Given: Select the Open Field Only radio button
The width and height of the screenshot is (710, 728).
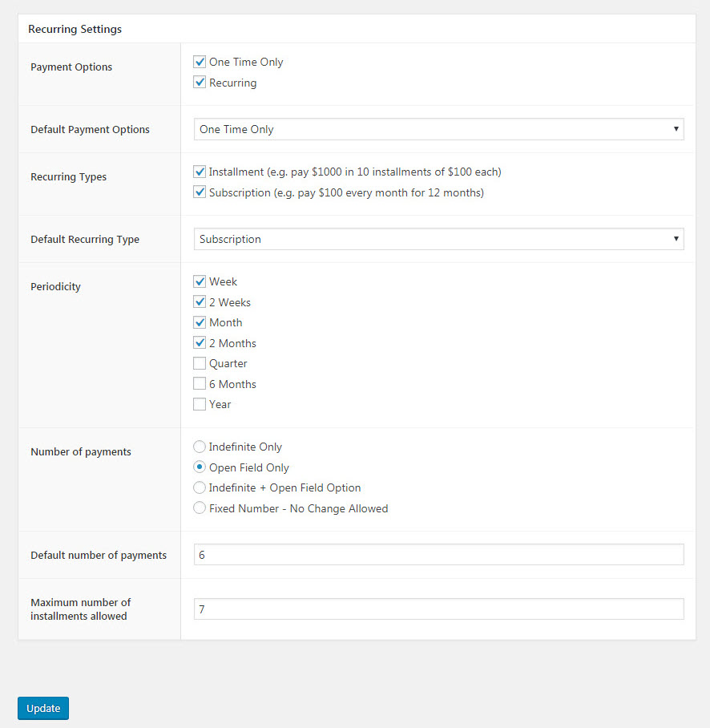Looking at the screenshot, I should pos(200,467).
